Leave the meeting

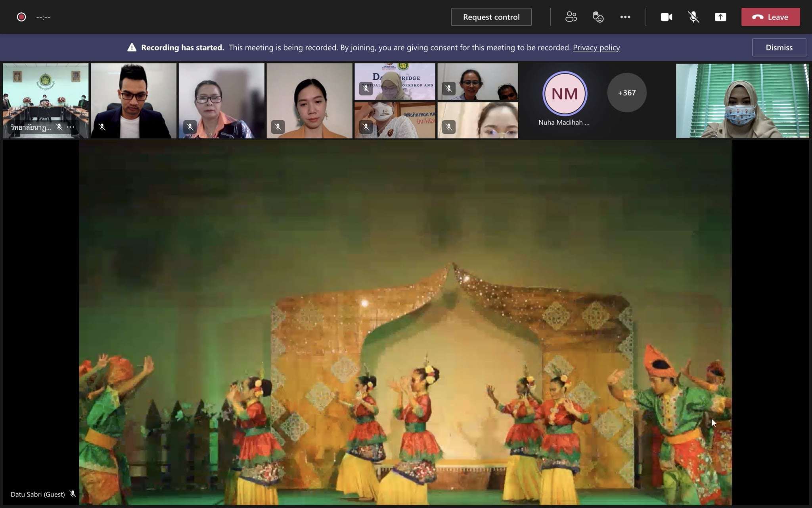click(x=770, y=17)
